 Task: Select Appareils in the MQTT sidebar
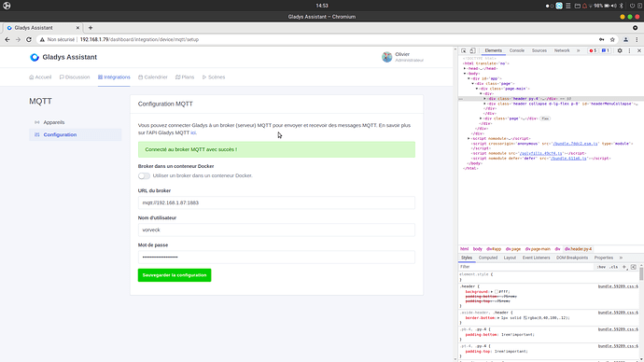click(x=54, y=122)
